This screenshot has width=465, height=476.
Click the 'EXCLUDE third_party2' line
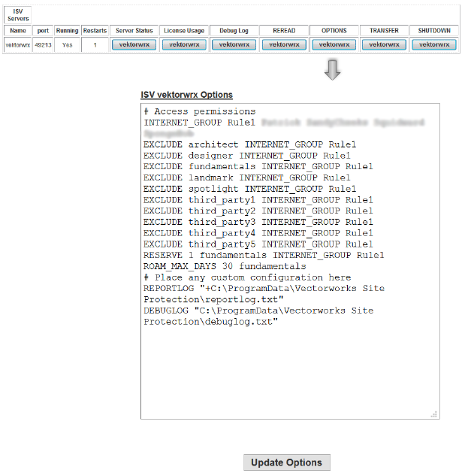point(258,211)
